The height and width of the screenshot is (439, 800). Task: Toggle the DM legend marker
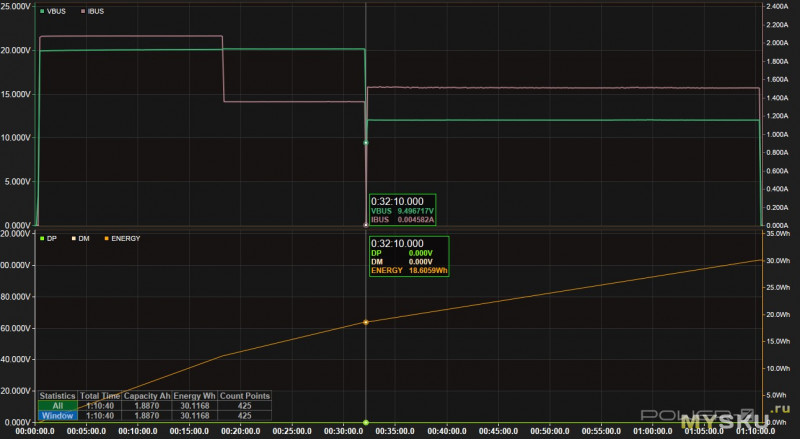point(74,238)
